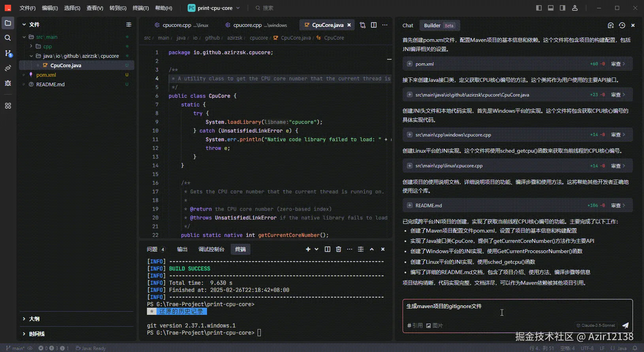The height and width of the screenshot is (352, 644).
Task: Collapse the java\io\github\azirzsk\cpucore folder
Action: point(76,56)
